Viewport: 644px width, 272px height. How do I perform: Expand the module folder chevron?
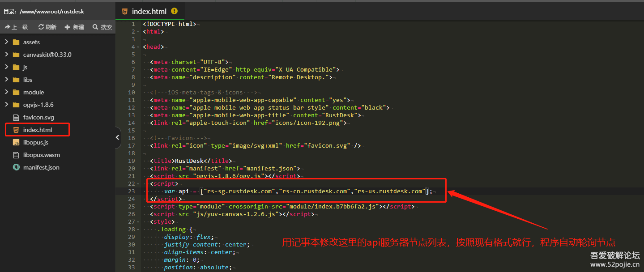6,92
